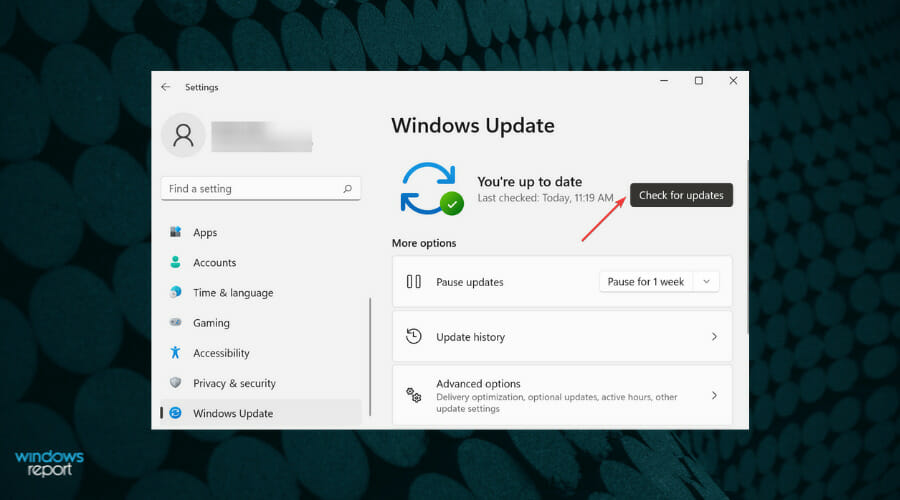Expand the pause duration dropdown arrow
Viewport: 900px width, 500px height.
point(707,282)
